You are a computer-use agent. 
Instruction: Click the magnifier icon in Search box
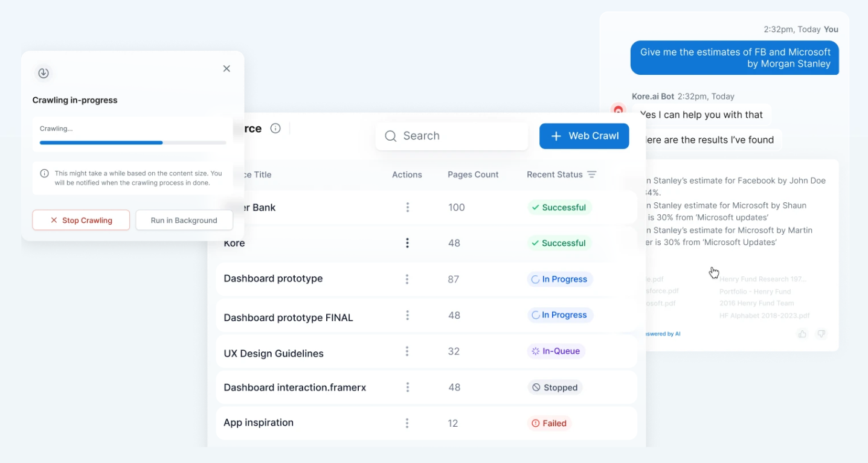coord(390,136)
